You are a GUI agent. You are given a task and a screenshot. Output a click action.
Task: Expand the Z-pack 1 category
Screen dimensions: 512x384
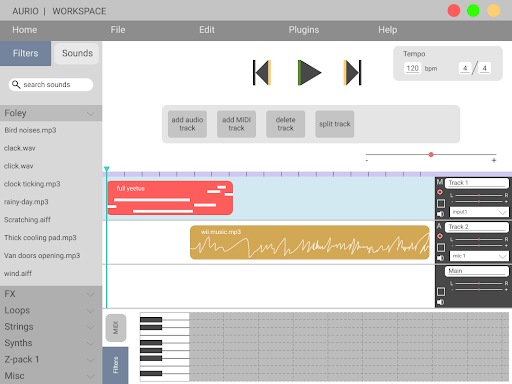(x=51, y=359)
